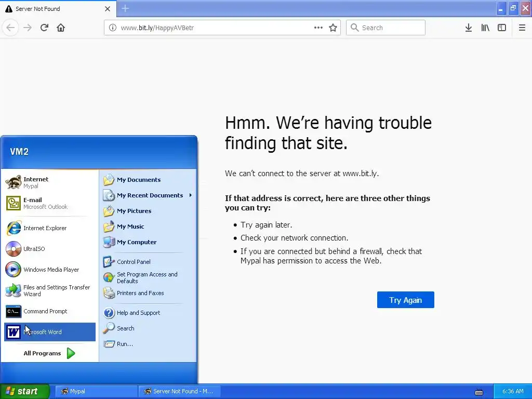Open Command Prompt from Start menu
Image resolution: width=532 pixels, height=399 pixels.
pos(50,311)
